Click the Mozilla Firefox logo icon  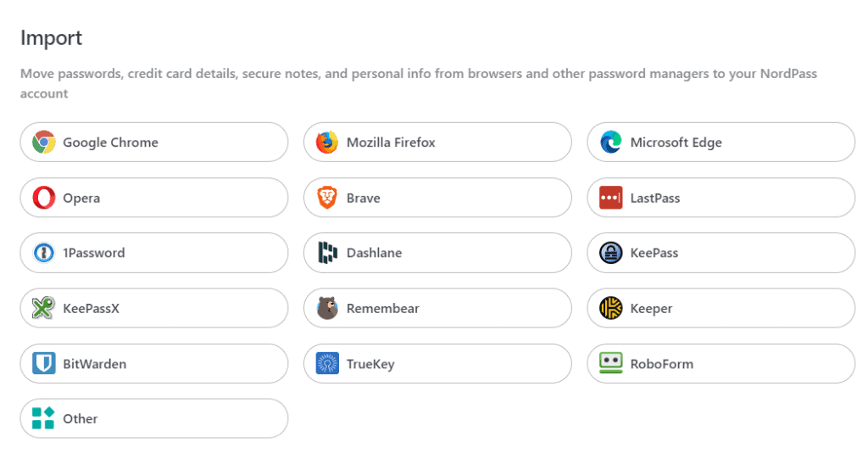(x=327, y=143)
